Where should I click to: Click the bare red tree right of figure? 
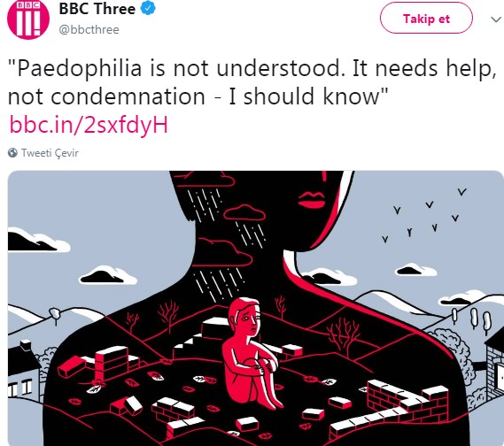pos(342,335)
